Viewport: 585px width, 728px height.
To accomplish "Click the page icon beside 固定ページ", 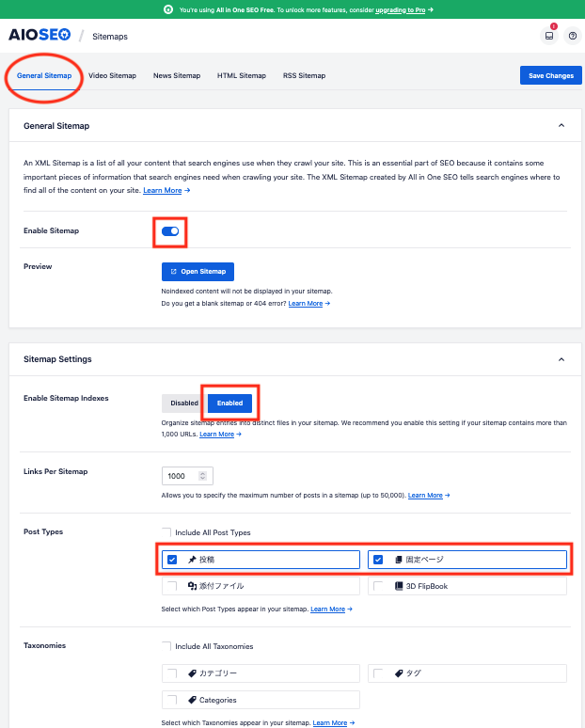I will (x=399, y=560).
